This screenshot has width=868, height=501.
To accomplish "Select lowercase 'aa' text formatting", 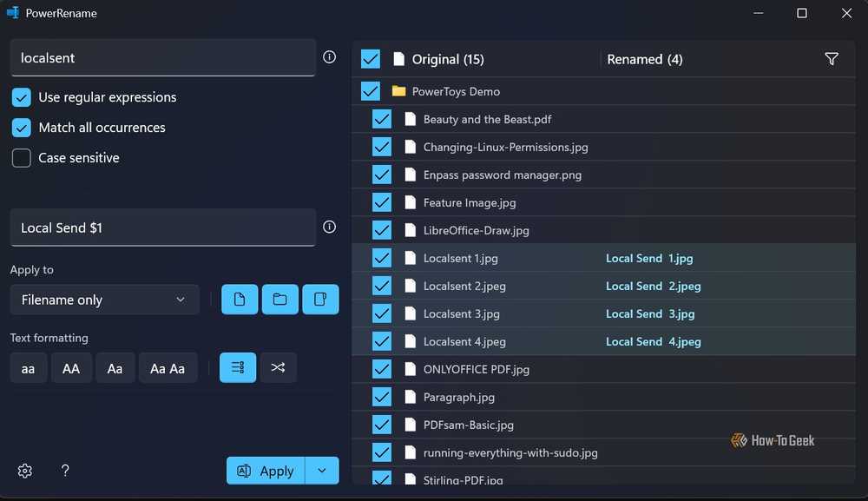I will [29, 368].
